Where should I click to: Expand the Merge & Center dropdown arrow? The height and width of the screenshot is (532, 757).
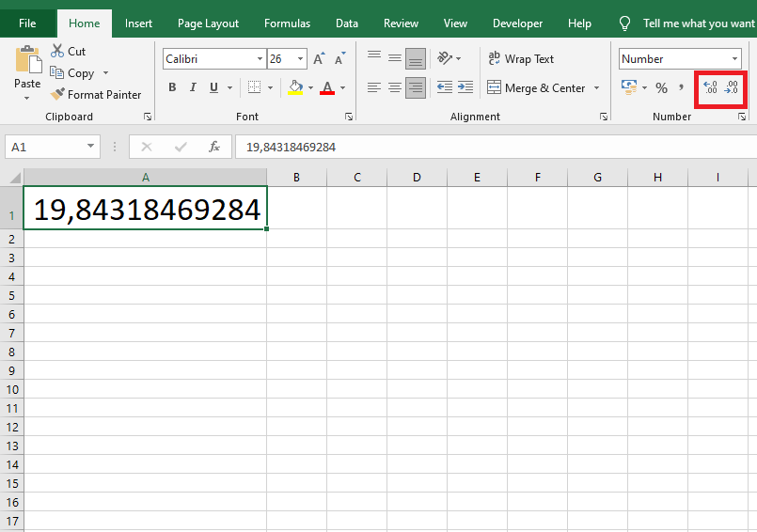[594, 88]
